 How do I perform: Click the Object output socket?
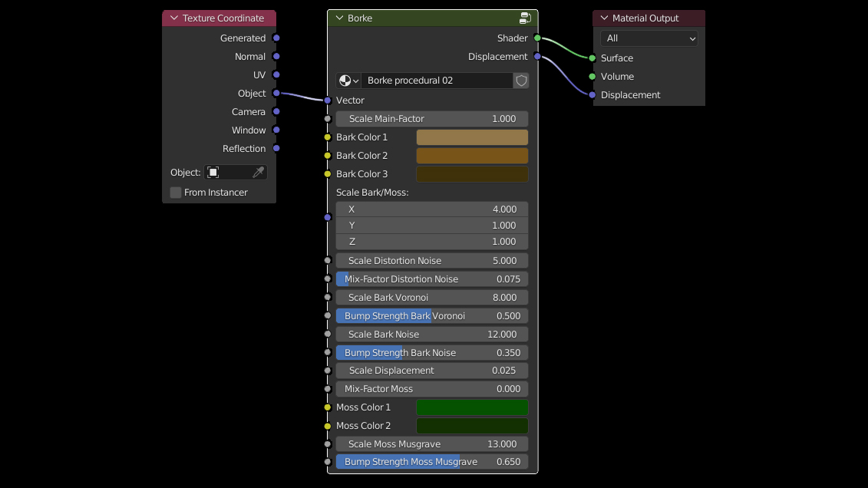pos(276,94)
